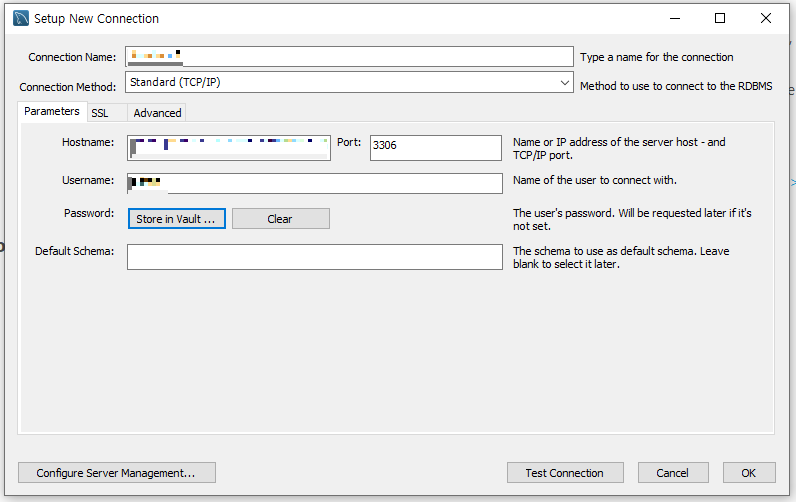Confirm with the OK button
The image size is (796, 502).
pos(749,473)
